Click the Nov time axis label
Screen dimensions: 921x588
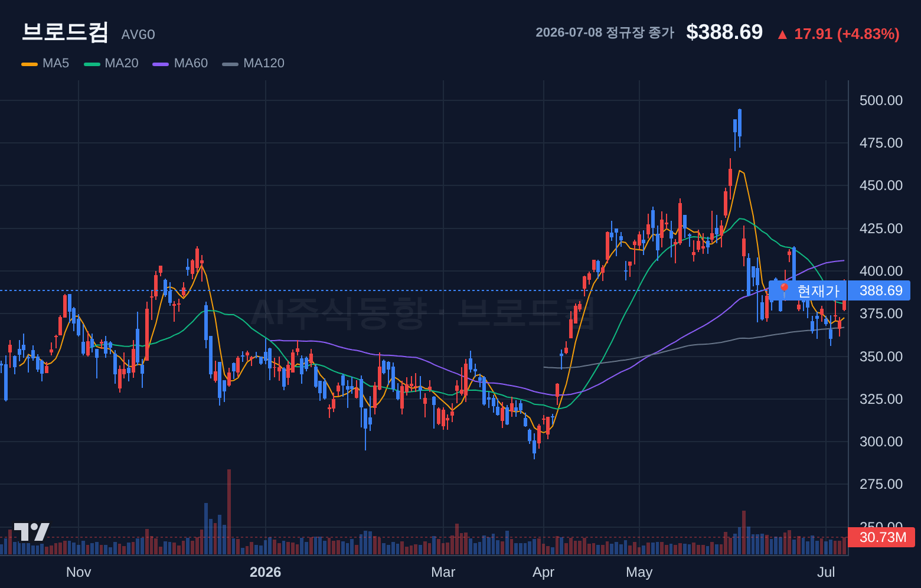tap(79, 572)
